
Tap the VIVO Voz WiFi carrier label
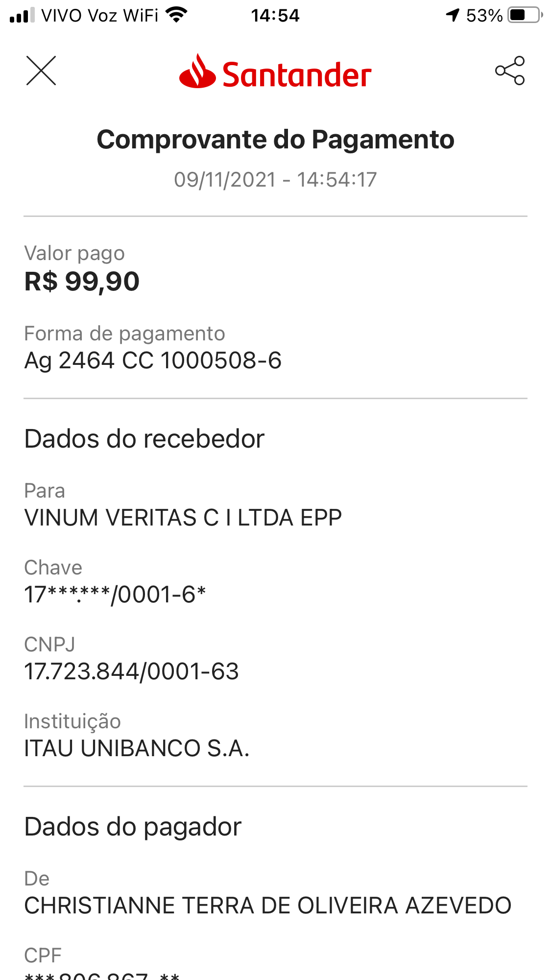(x=100, y=16)
